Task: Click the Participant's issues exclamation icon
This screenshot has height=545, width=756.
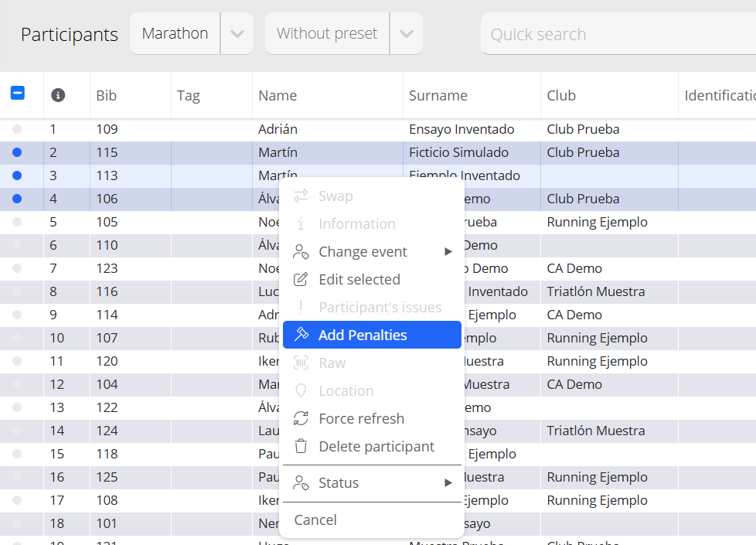Action: point(301,307)
